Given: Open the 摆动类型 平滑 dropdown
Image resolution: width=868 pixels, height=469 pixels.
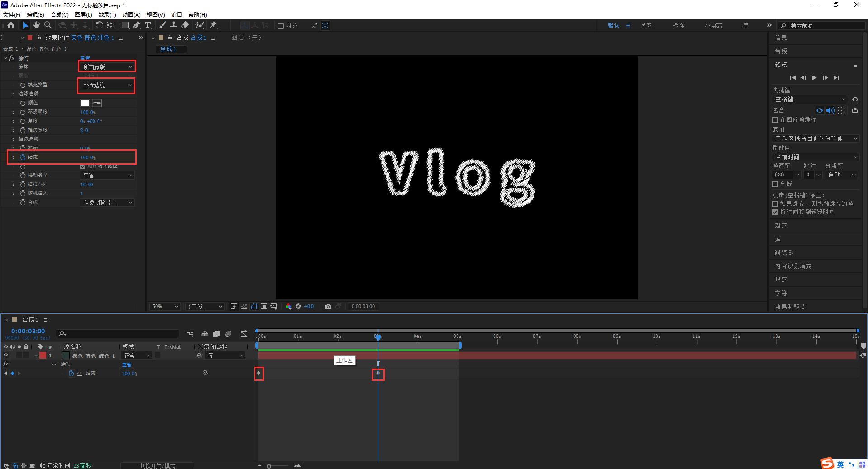Looking at the screenshot, I should click(x=107, y=175).
